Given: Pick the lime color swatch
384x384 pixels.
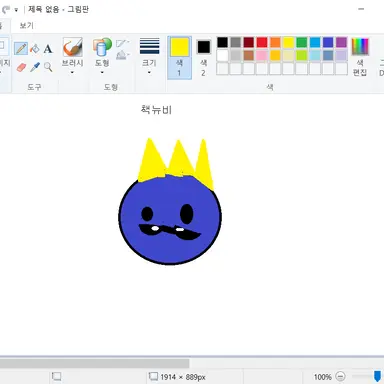Looking at the screenshot, I should click(x=302, y=55).
